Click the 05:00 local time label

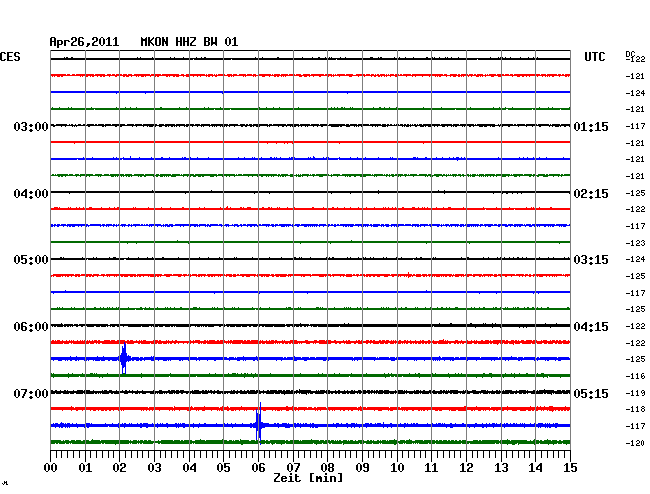31,260
